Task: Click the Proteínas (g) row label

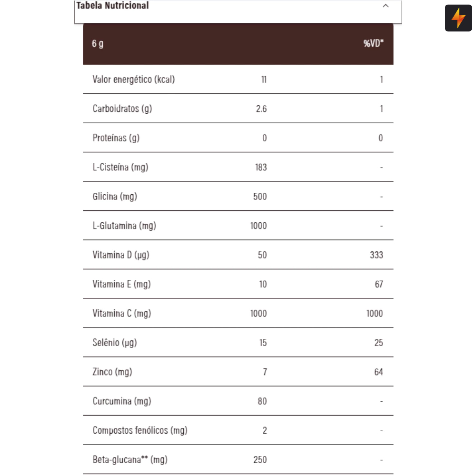Action: coord(116,138)
